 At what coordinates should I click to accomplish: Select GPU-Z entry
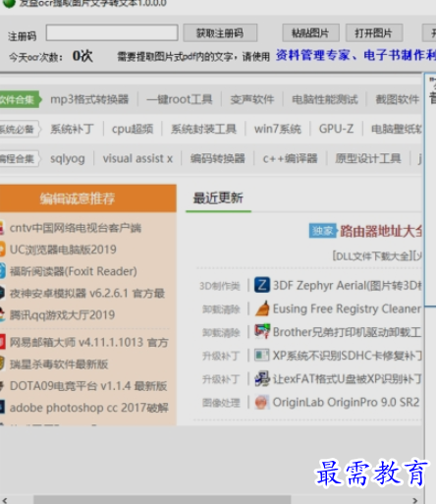(336, 129)
